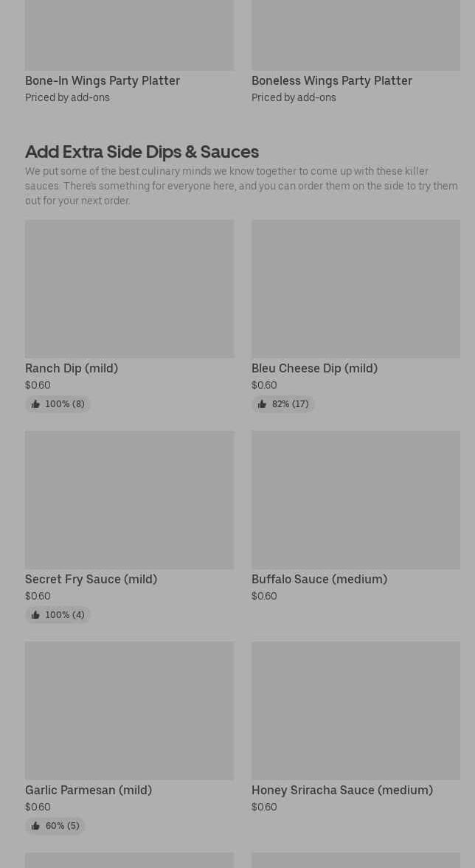Choose the Bleu Cheese Dip (mild) title

(314, 368)
